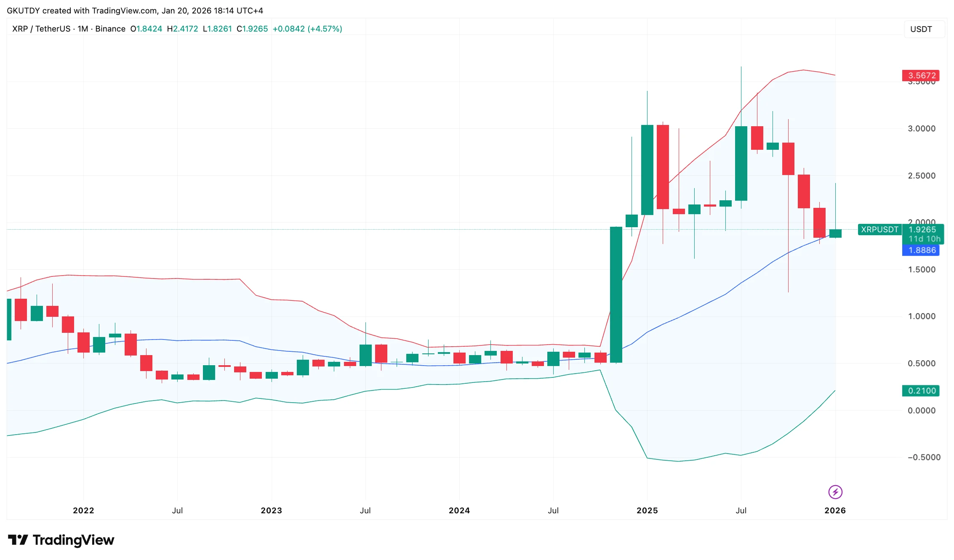Change the chart interval by clicking 1M

click(83, 29)
